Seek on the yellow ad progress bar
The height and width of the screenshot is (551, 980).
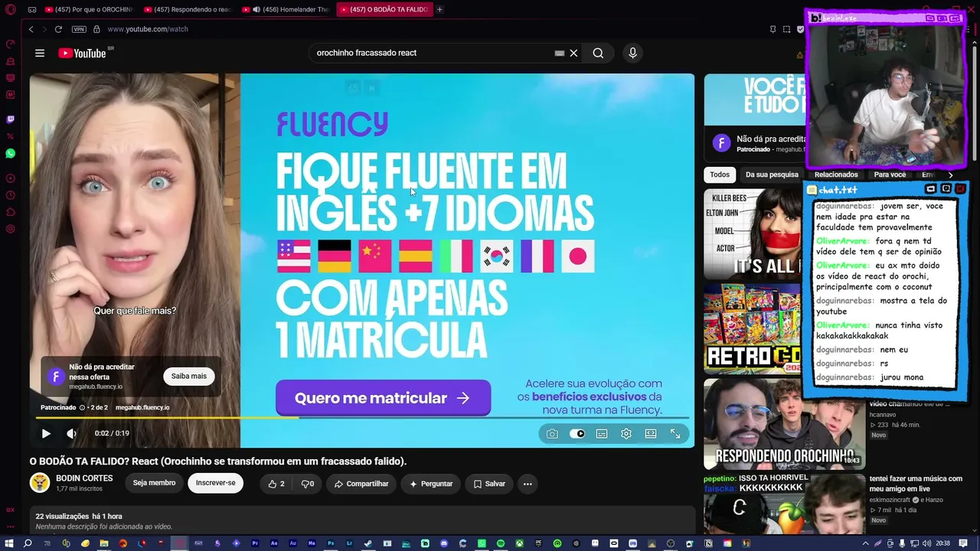point(362,418)
